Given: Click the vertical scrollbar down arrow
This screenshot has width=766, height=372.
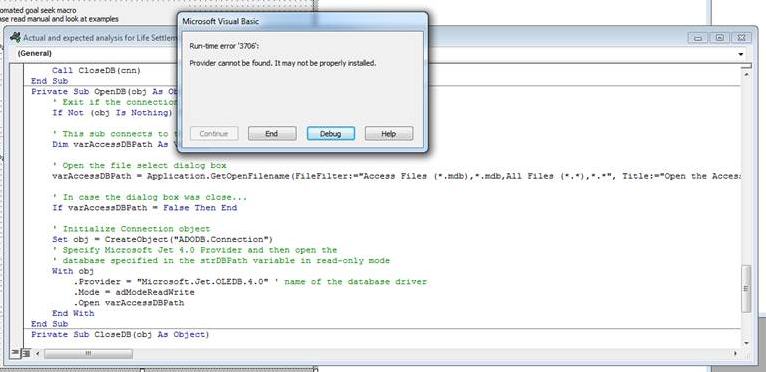Looking at the screenshot, I should click(x=746, y=343).
